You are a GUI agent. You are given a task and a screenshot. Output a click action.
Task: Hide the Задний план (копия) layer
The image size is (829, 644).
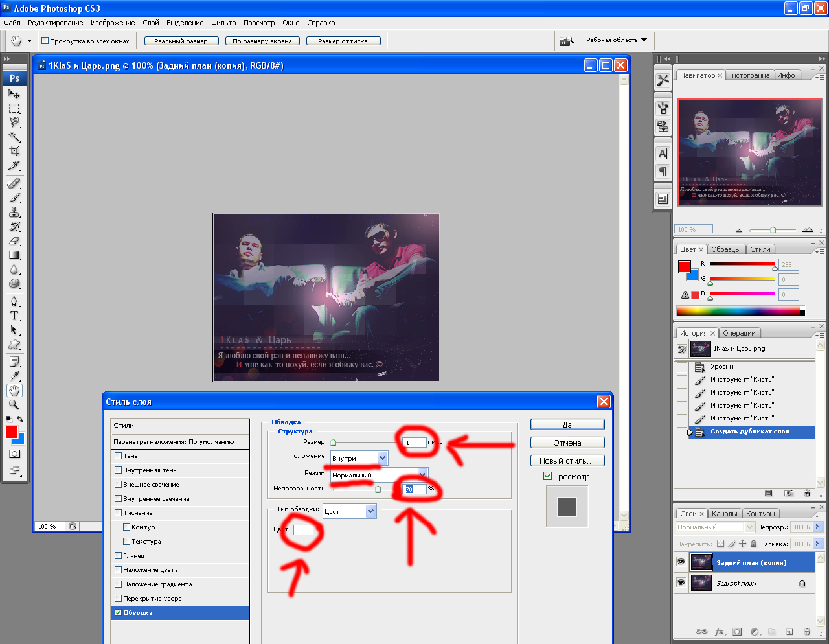point(681,562)
